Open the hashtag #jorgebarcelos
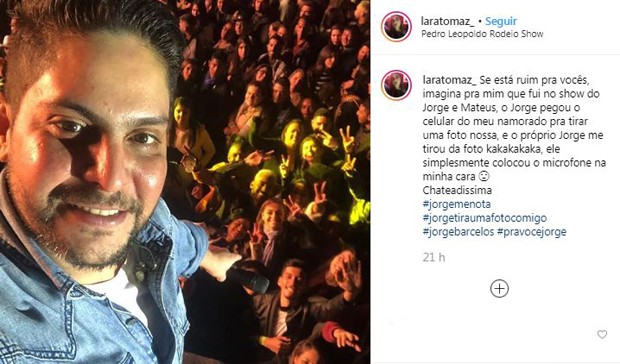The width and height of the screenshot is (620, 364). coord(458,232)
